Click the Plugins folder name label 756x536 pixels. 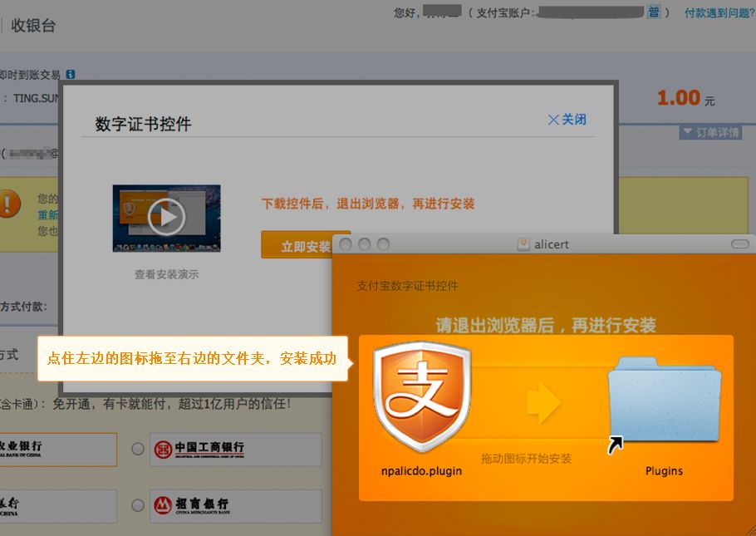point(664,471)
